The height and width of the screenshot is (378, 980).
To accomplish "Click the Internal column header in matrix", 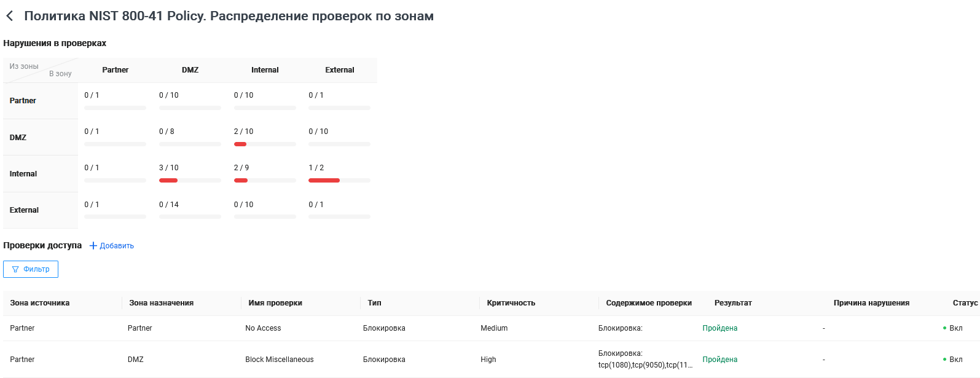I will 265,70.
